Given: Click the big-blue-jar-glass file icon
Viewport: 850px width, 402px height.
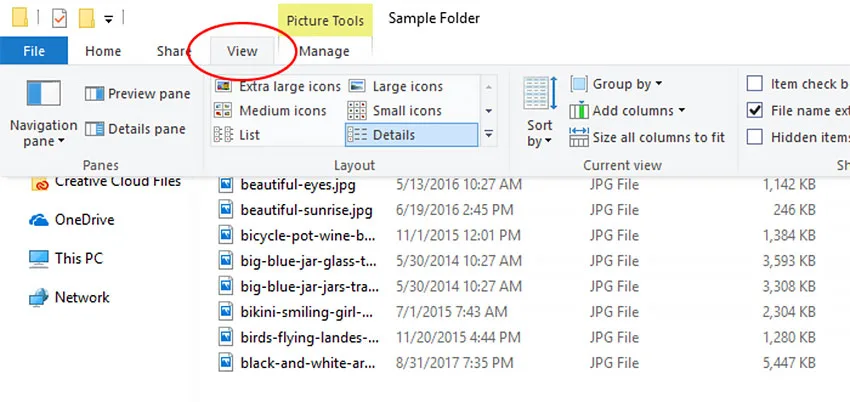Looking at the screenshot, I should point(226,261).
